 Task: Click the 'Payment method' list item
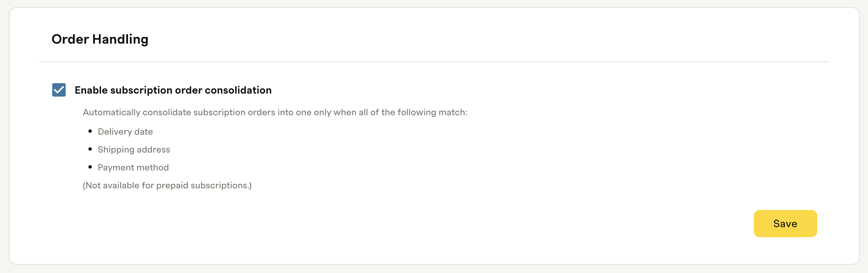pos(133,167)
